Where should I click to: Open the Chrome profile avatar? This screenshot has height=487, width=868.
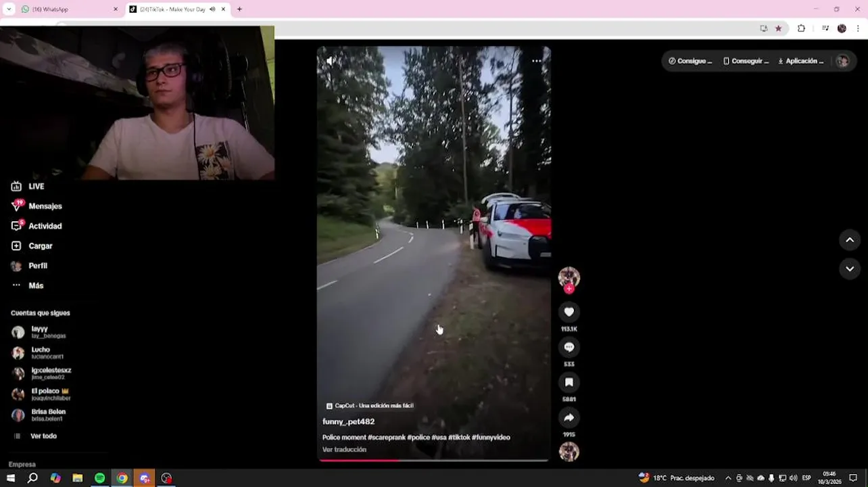842,28
